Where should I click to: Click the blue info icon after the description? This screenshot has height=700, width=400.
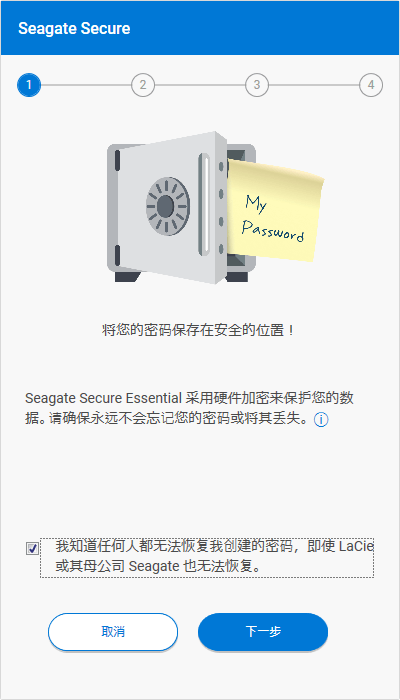321,420
